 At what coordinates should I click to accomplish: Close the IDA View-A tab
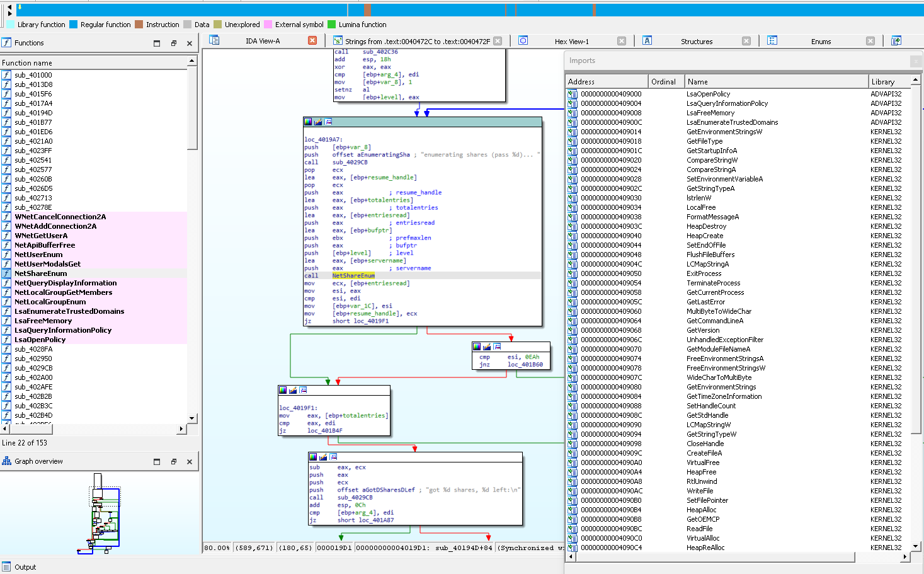312,40
